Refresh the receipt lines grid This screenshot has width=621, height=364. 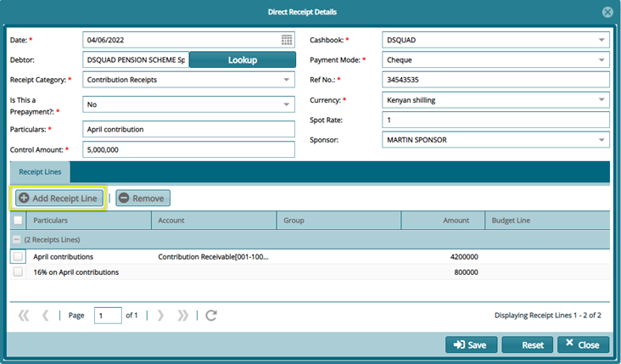(x=211, y=316)
